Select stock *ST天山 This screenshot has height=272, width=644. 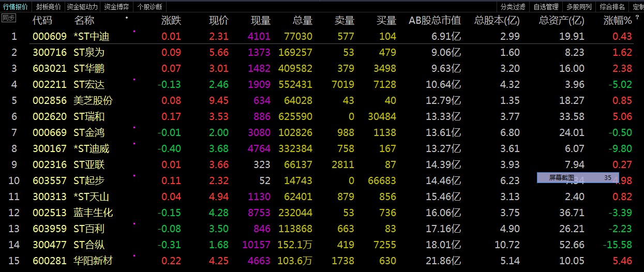click(92, 197)
